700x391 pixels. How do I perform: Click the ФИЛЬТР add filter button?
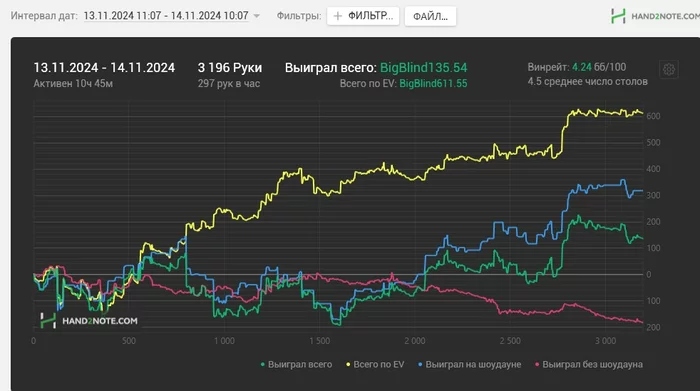tap(363, 16)
